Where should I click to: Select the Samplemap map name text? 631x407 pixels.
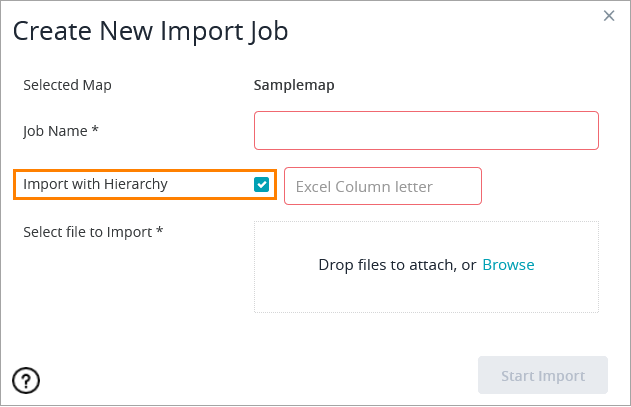click(294, 85)
